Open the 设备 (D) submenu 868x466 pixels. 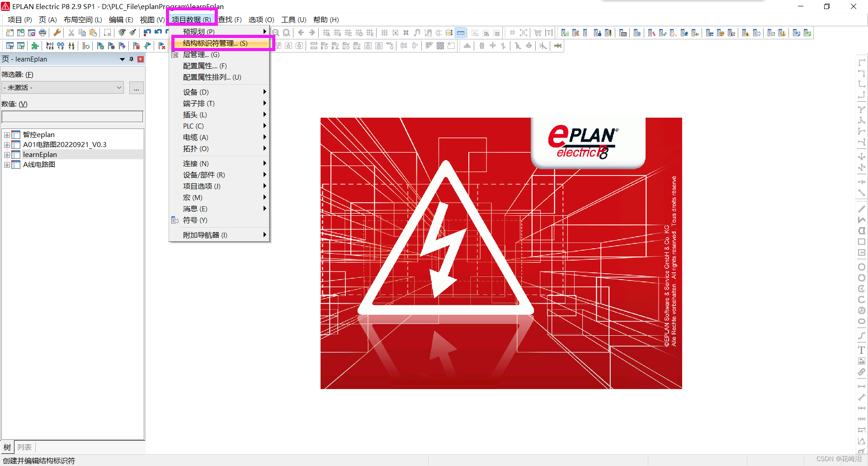[220, 92]
